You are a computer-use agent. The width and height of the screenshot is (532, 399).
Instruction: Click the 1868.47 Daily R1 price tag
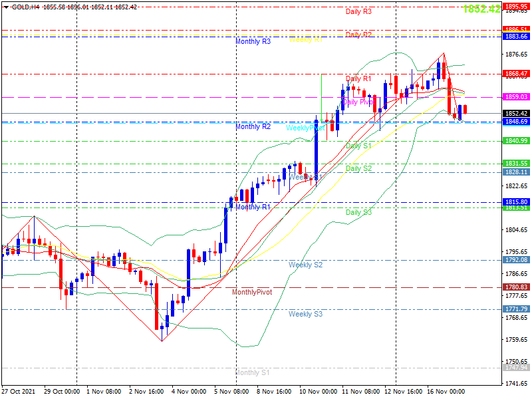tap(516, 74)
